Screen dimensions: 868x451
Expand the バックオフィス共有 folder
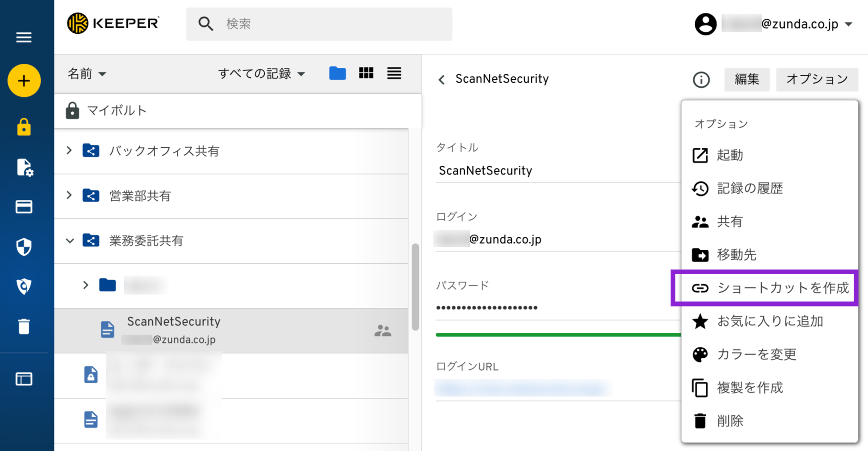point(69,150)
